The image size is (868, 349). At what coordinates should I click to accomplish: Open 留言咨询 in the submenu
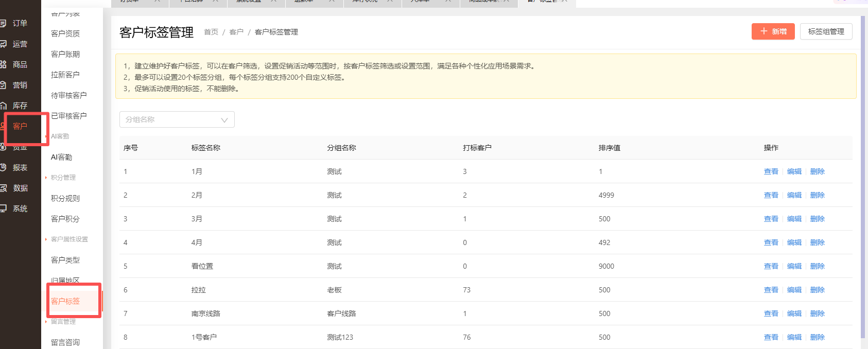coord(65,342)
